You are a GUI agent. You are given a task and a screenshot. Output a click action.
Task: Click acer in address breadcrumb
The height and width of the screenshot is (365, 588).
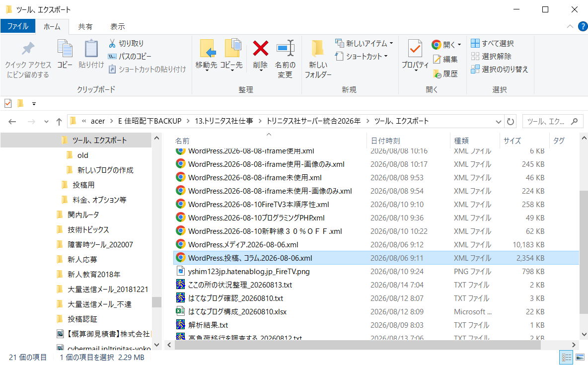[x=97, y=121]
